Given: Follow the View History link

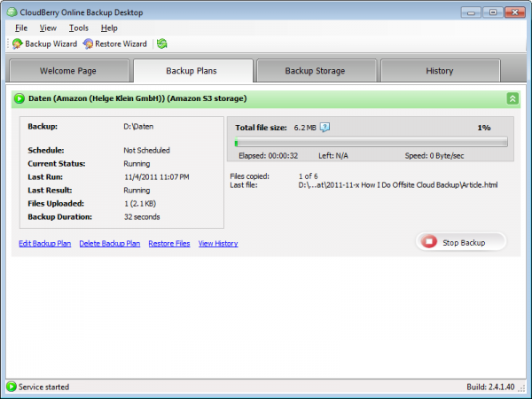Looking at the screenshot, I should [x=218, y=244].
